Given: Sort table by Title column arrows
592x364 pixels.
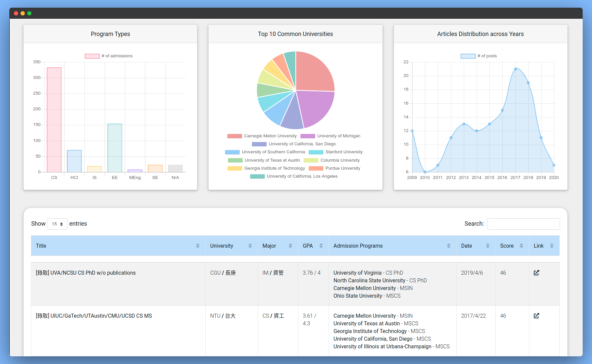Looking at the screenshot, I should (x=198, y=246).
